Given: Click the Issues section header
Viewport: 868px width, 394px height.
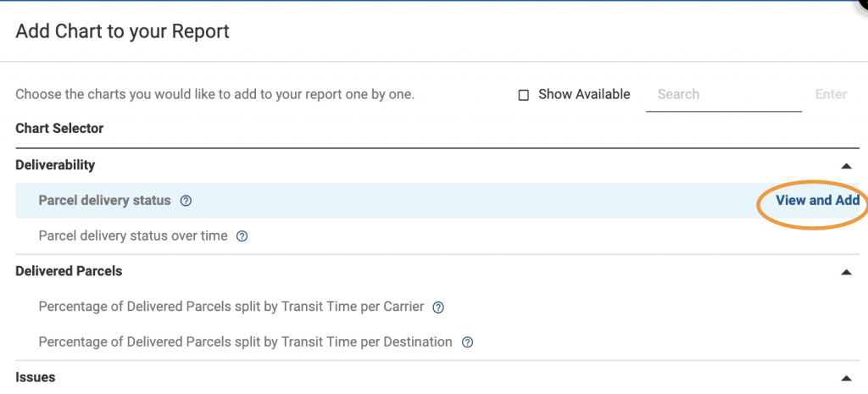Looking at the screenshot, I should click(x=36, y=377).
